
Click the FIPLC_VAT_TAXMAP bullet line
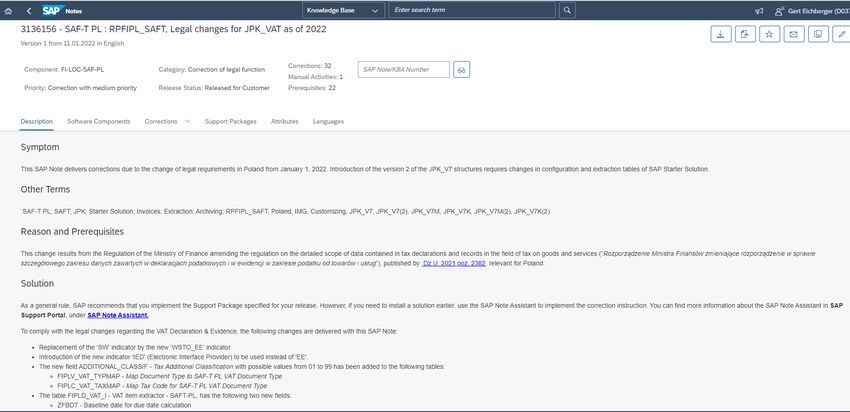[x=162, y=386]
